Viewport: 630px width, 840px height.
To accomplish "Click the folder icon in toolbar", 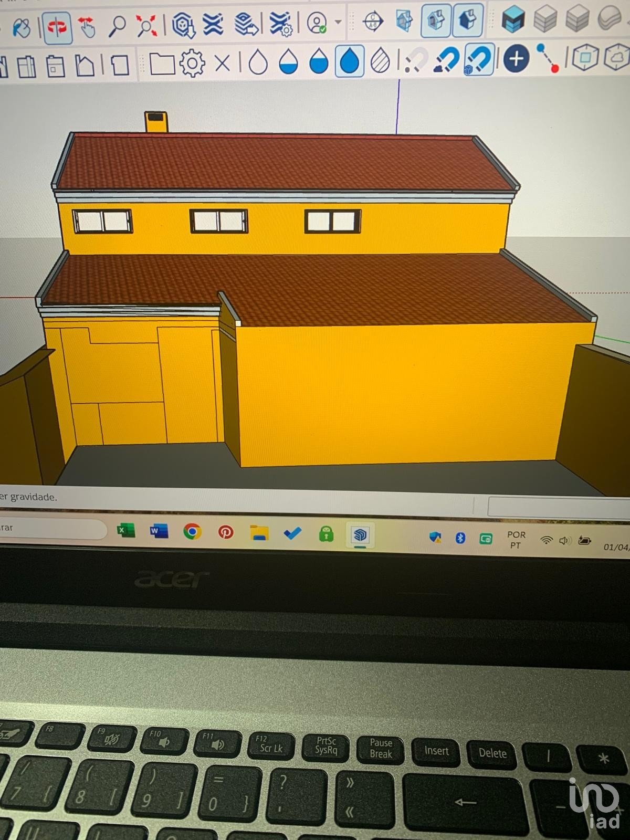I will point(162,64).
